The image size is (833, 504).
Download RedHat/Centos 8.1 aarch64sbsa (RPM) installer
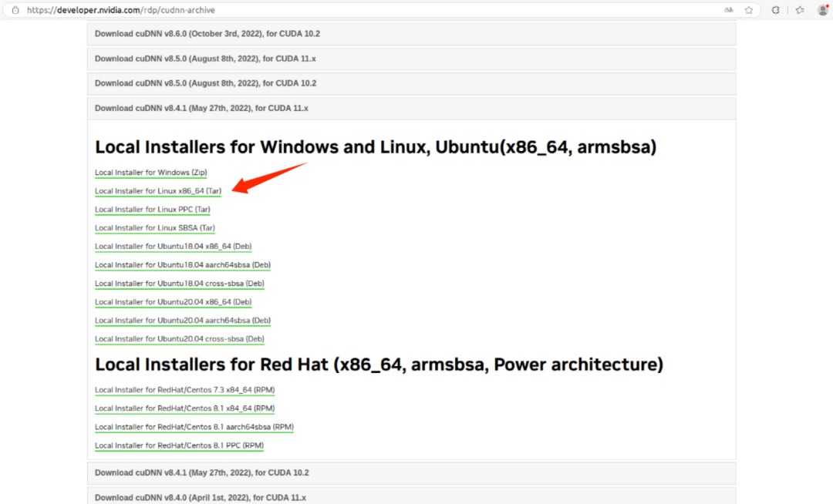tap(194, 427)
